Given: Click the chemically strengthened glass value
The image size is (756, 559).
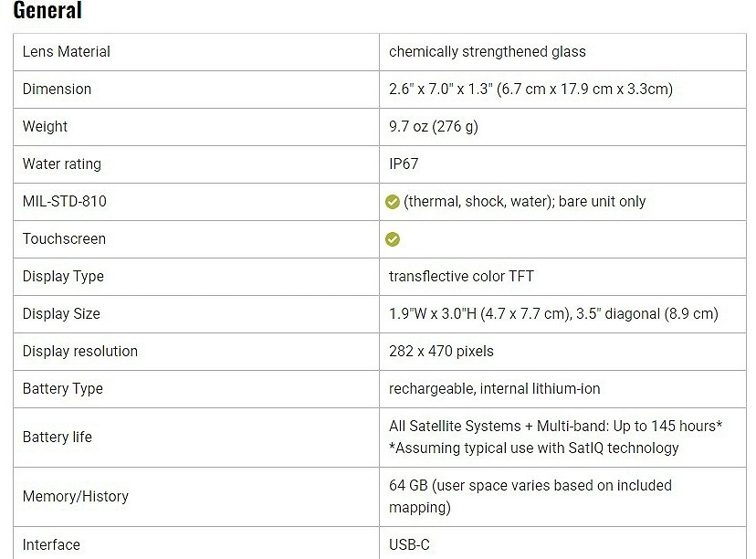Looking at the screenshot, I should (x=488, y=52).
